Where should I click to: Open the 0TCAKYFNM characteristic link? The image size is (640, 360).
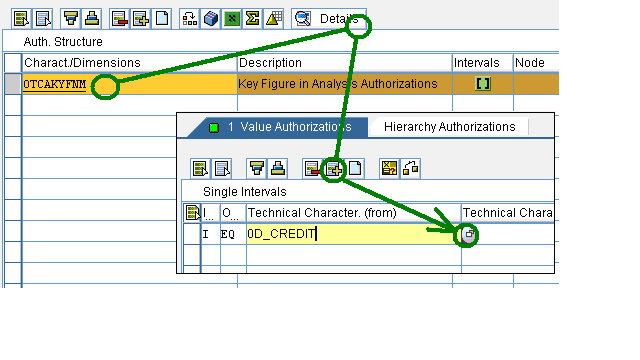(55, 84)
